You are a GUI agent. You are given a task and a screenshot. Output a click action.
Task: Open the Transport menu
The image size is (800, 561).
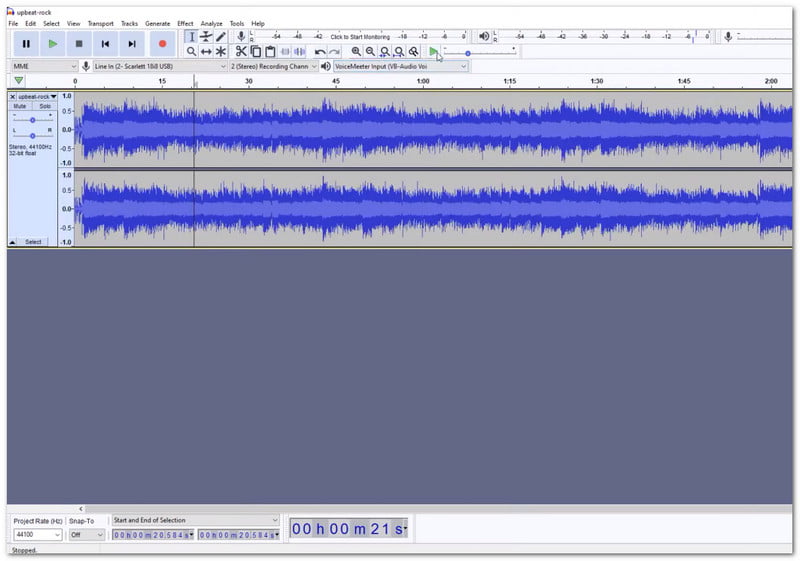(x=101, y=23)
